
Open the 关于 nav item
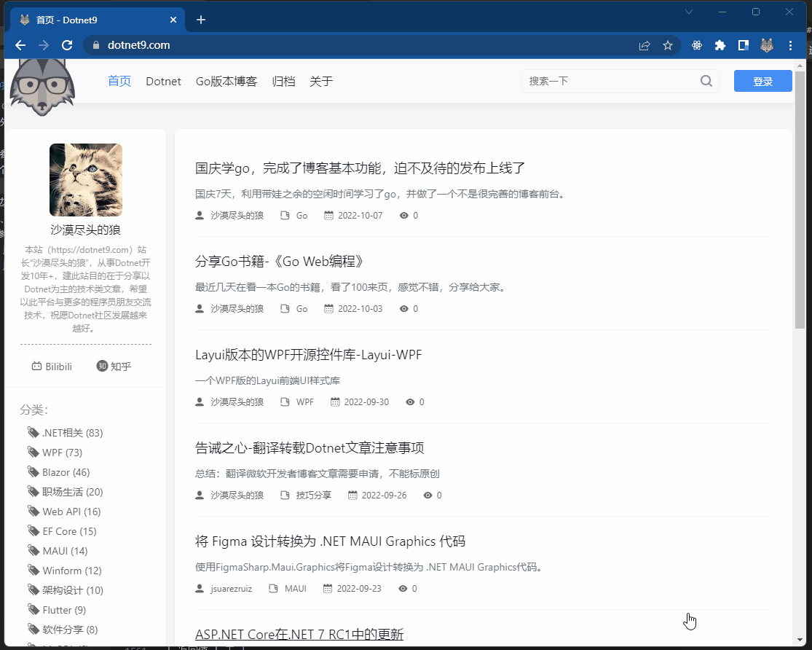click(x=321, y=82)
